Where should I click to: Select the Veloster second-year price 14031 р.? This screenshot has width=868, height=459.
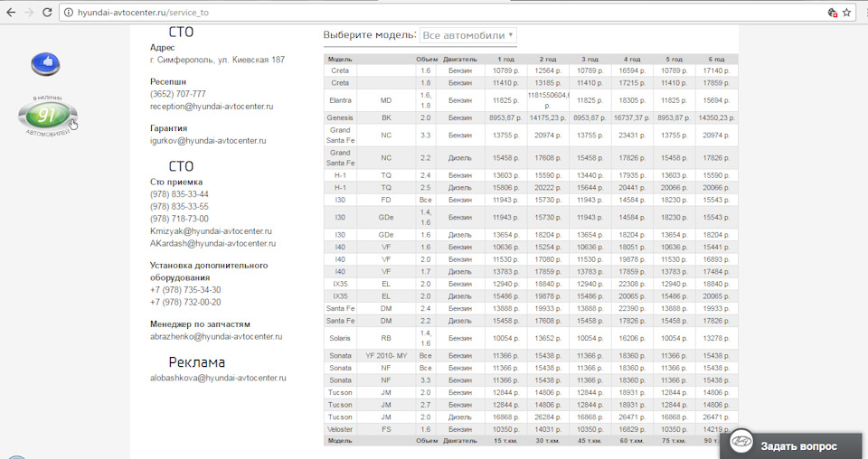548,429
